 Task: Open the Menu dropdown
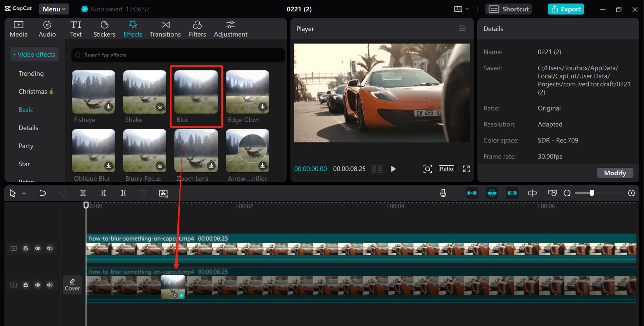pos(54,9)
